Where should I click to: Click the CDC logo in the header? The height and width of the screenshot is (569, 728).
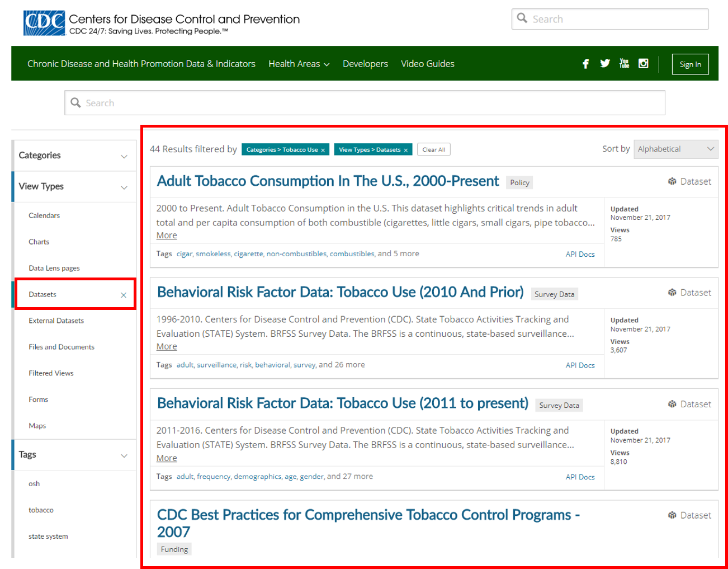44,23
